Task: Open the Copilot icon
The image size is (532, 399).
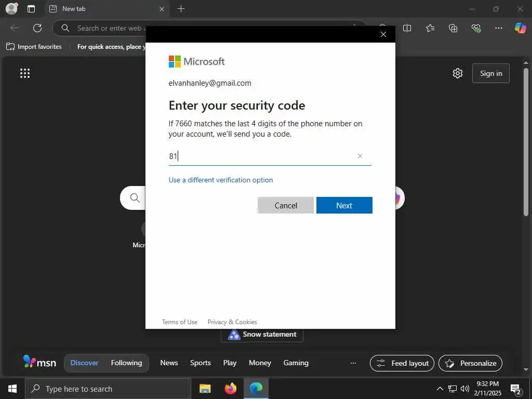Action: coord(520,28)
